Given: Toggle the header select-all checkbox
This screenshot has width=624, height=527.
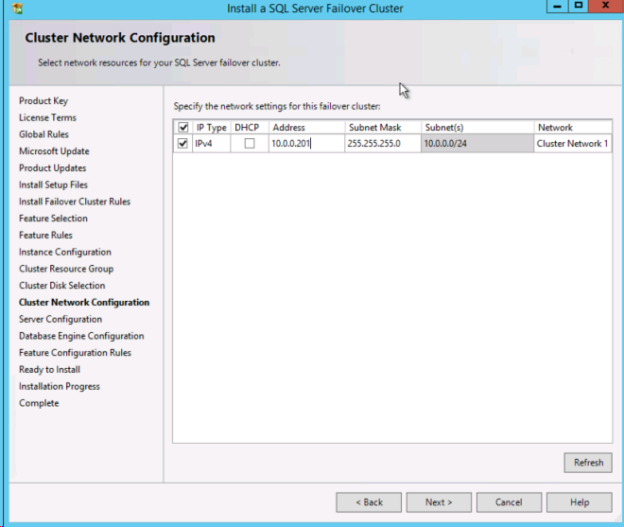Looking at the screenshot, I should tap(183, 127).
